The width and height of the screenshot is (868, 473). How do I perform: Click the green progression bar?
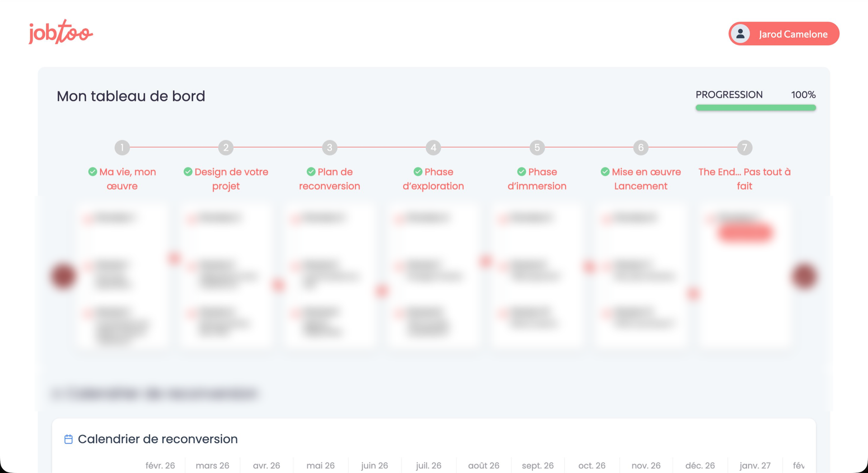(755, 108)
